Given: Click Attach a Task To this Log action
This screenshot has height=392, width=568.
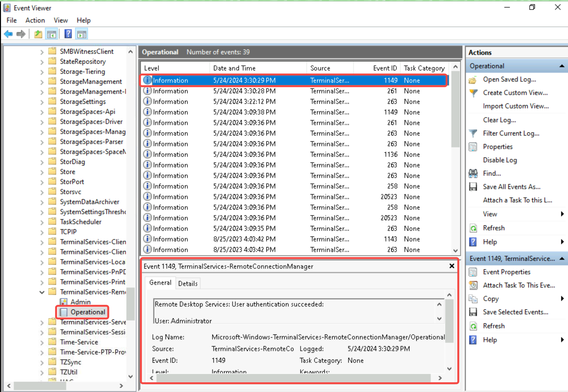Looking at the screenshot, I should click(518, 200).
